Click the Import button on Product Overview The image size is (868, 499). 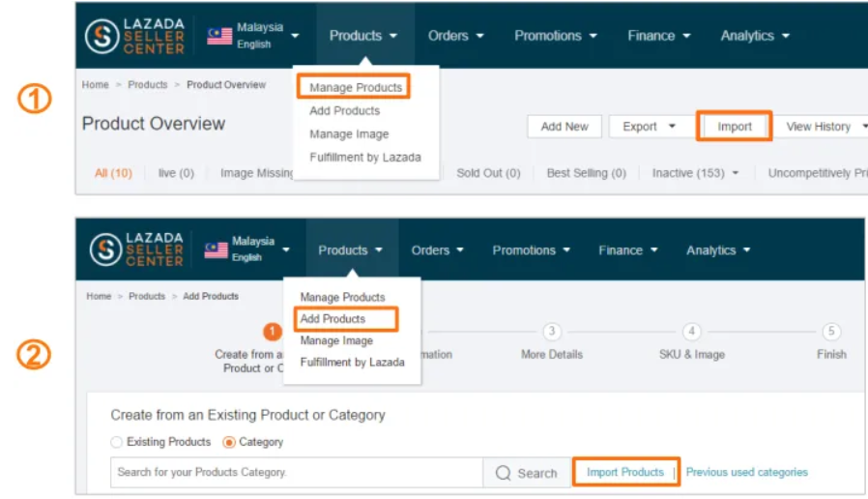click(x=734, y=127)
